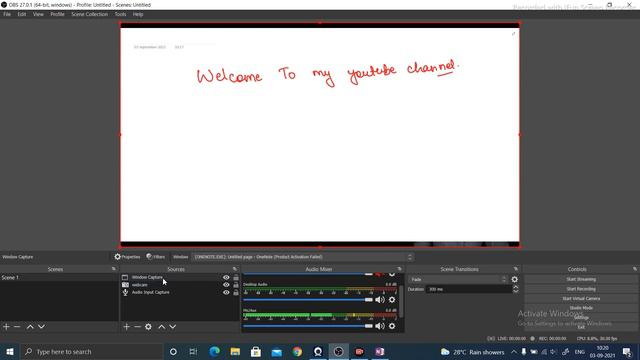This screenshot has height=360, width=640.
Task: Toggle visibility of the Audio Input Capture source
Action: click(226, 292)
